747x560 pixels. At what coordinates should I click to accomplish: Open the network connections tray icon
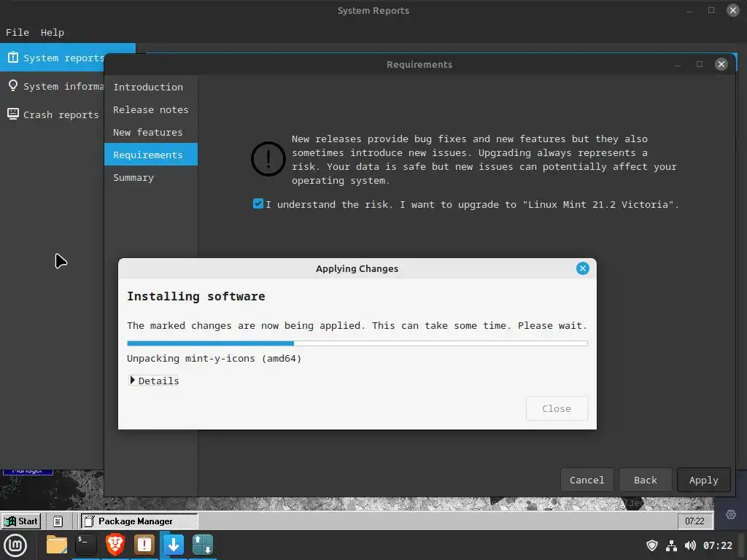pos(671,545)
